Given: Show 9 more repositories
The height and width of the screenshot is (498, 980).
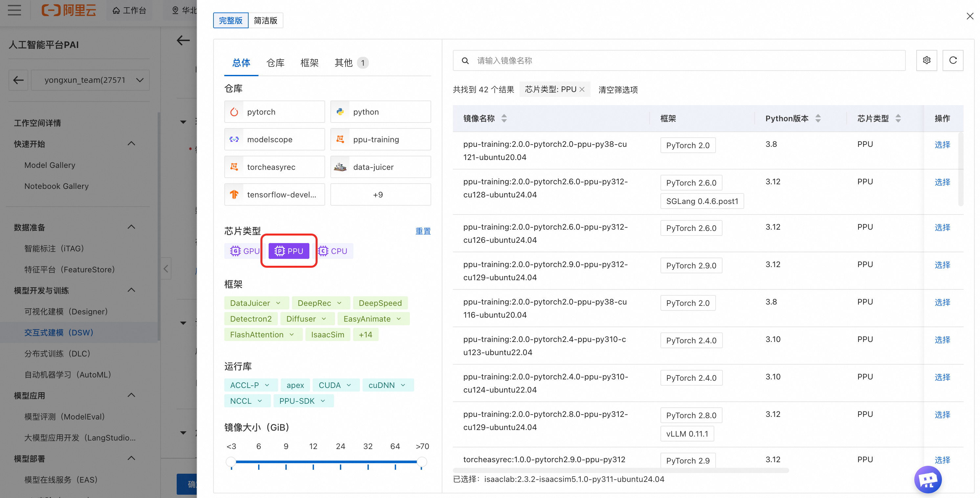Looking at the screenshot, I should click(380, 195).
